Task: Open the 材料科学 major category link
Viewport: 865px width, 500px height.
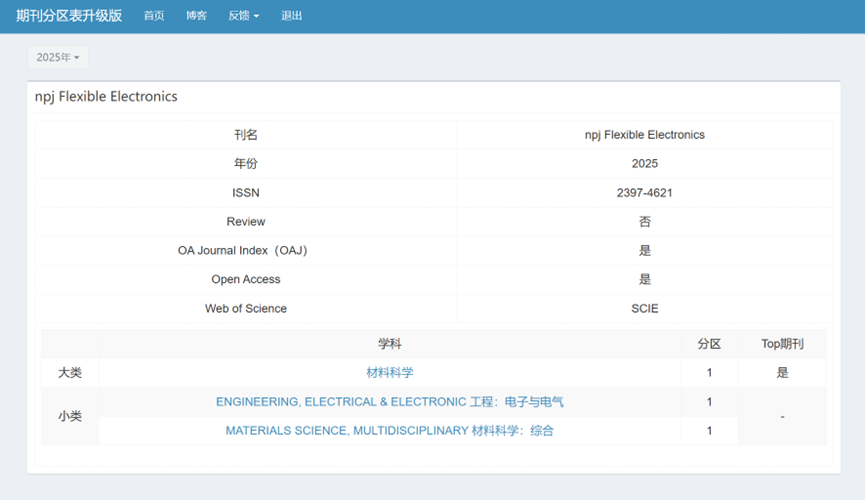Action: click(x=389, y=373)
